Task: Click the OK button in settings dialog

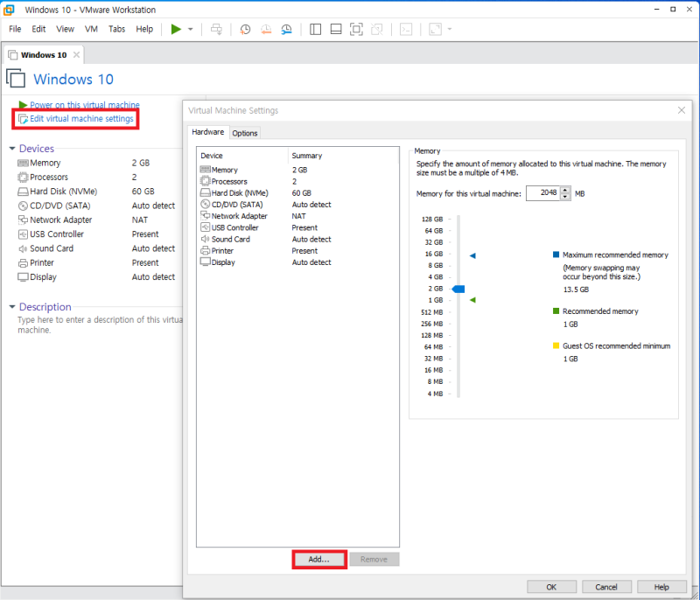Action: (551, 586)
